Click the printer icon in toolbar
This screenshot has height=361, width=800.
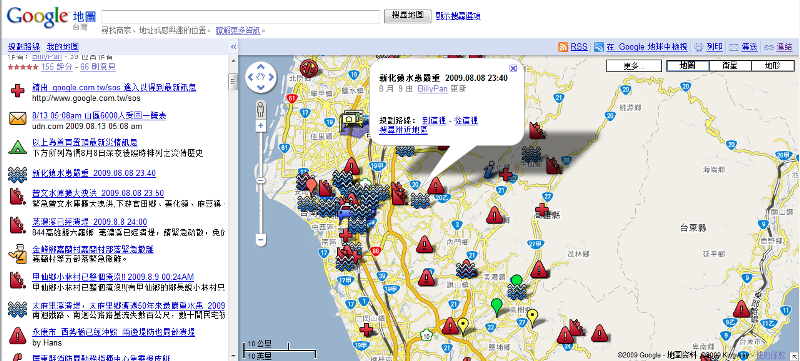click(x=699, y=47)
